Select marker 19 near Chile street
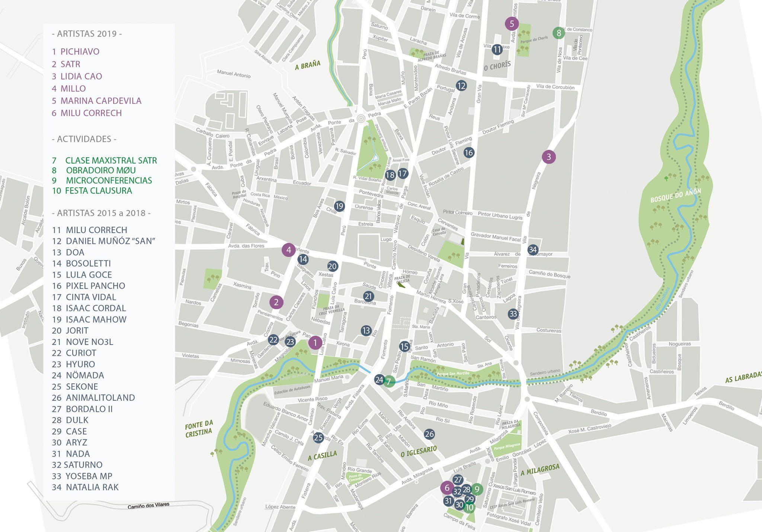Viewport: 762px width, 532px height. [339, 206]
